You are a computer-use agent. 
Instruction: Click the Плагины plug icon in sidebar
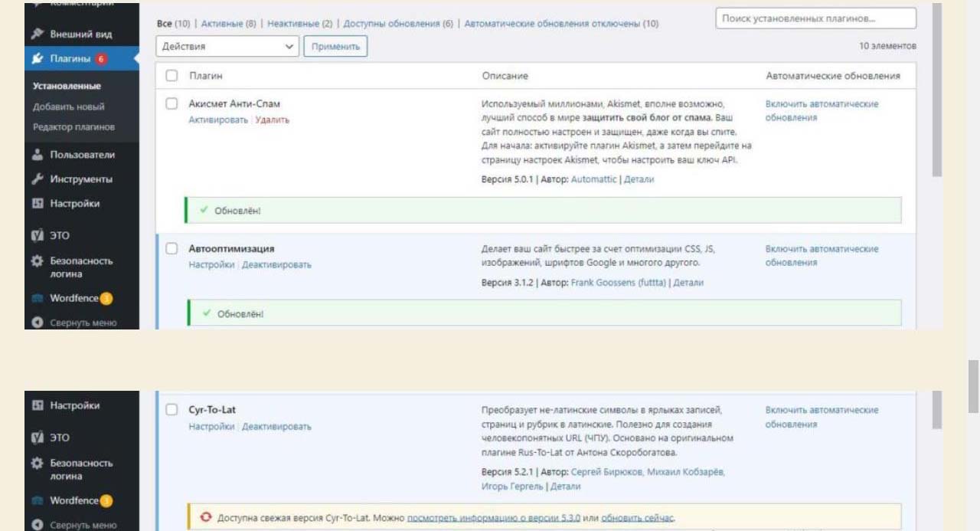38,59
